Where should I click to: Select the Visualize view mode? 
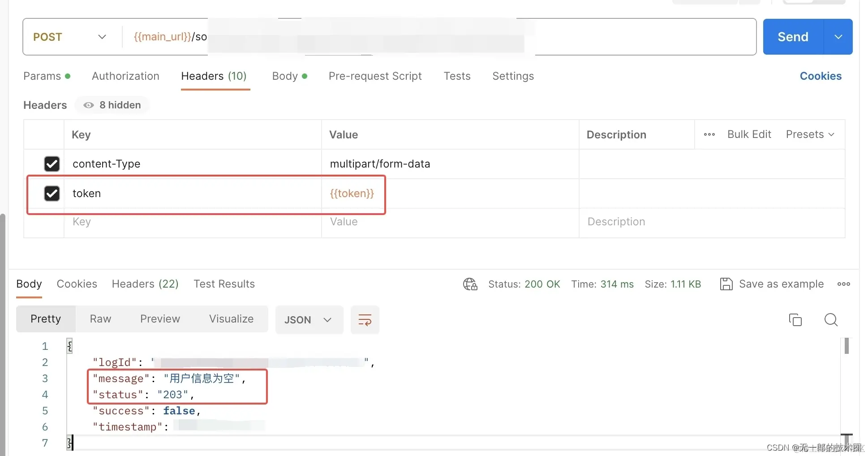tap(231, 319)
